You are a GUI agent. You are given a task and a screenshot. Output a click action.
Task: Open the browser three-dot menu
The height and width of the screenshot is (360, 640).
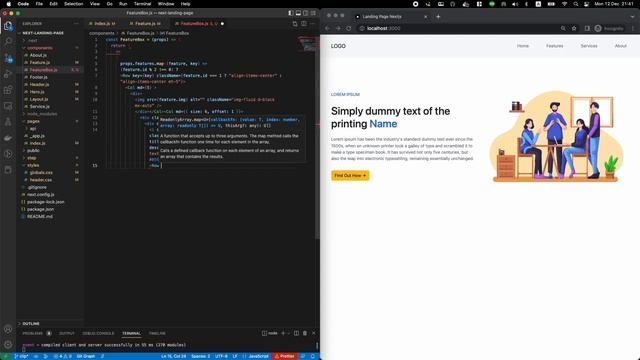point(633,28)
